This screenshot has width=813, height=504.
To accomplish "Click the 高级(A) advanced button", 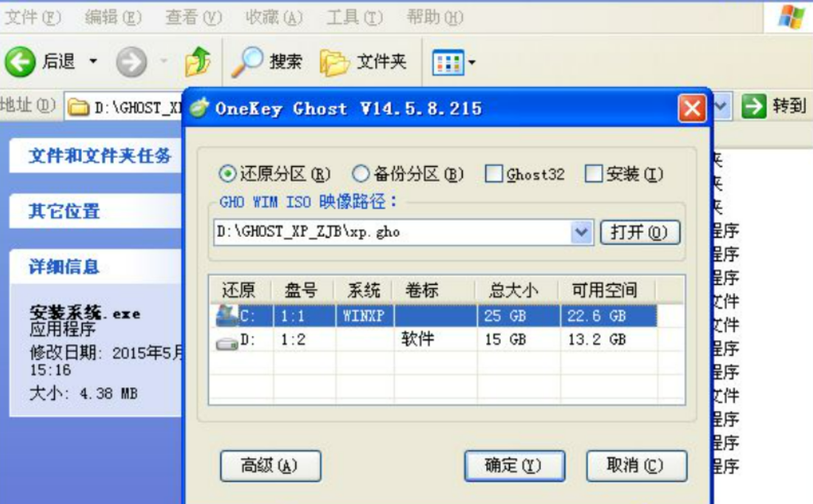I will click(271, 466).
